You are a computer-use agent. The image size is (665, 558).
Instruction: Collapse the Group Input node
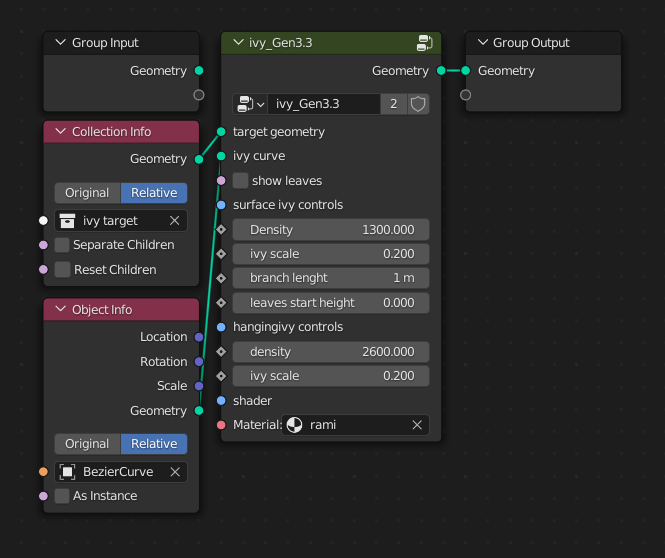click(x=61, y=42)
